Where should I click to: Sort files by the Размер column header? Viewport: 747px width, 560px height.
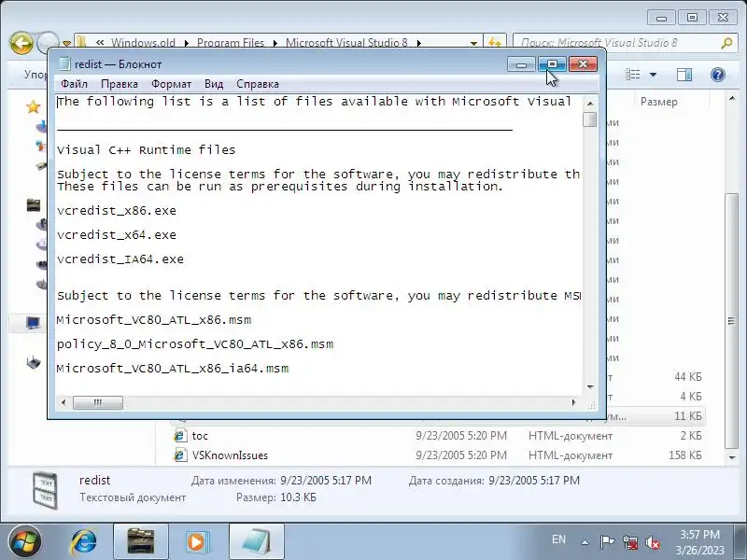coord(659,102)
